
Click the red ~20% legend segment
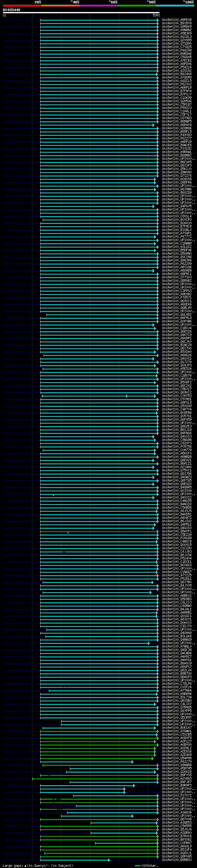tap(22, 6)
